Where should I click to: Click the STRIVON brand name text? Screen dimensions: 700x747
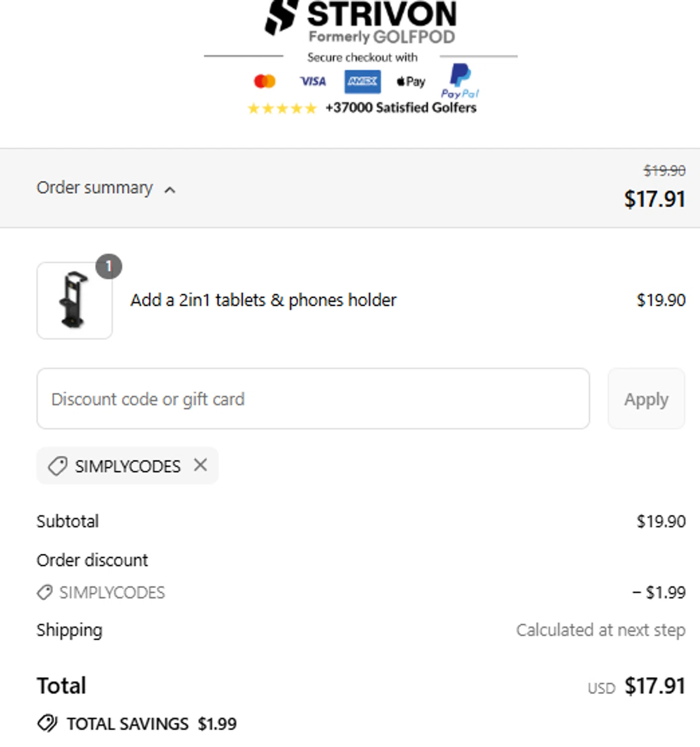coord(381,14)
